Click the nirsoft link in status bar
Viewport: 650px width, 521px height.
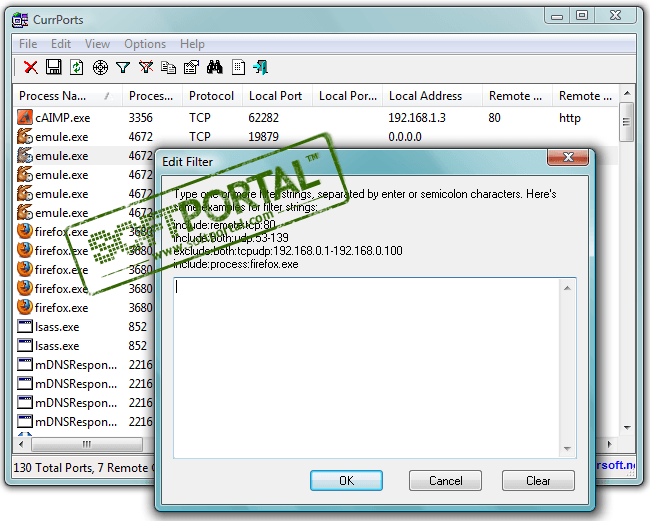point(615,465)
